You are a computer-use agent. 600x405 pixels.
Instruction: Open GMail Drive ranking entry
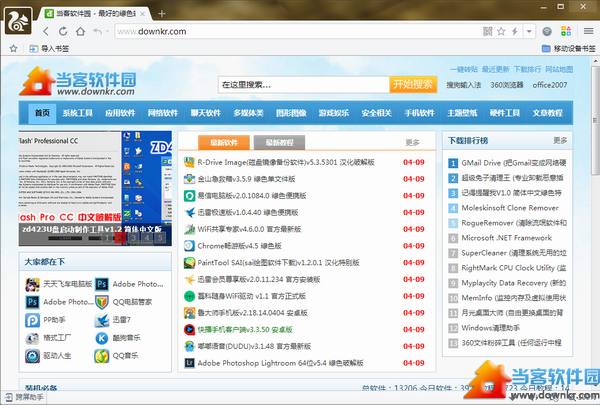click(x=514, y=163)
